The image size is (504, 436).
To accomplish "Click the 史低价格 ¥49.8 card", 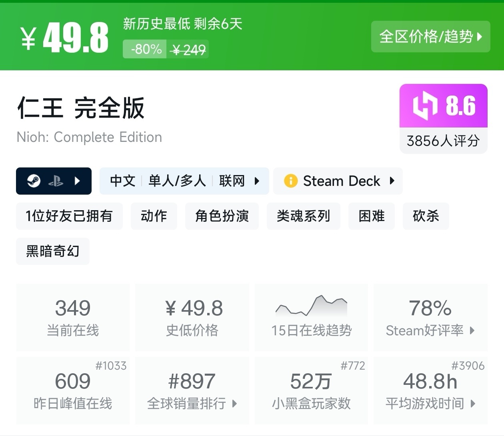I will (x=192, y=318).
